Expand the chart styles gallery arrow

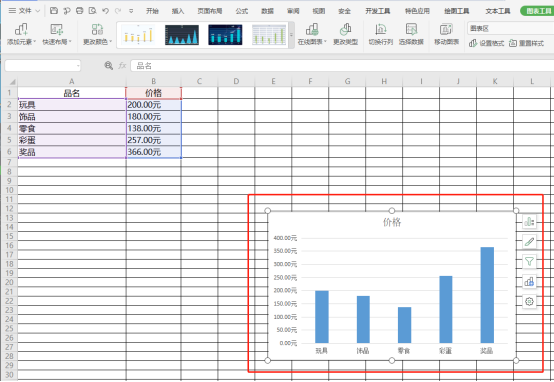tap(291, 35)
